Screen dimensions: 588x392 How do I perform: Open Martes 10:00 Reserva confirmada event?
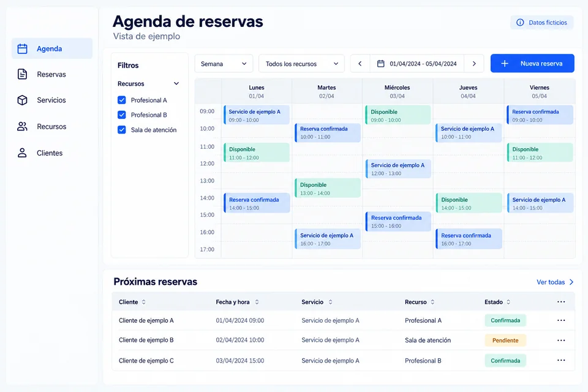pos(328,132)
